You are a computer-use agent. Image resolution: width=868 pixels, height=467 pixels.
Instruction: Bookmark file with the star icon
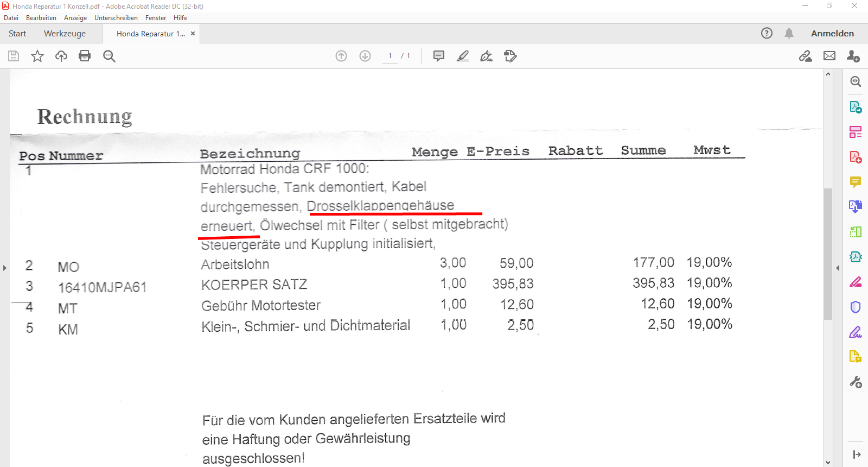pyautogui.click(x=37, y=56)
